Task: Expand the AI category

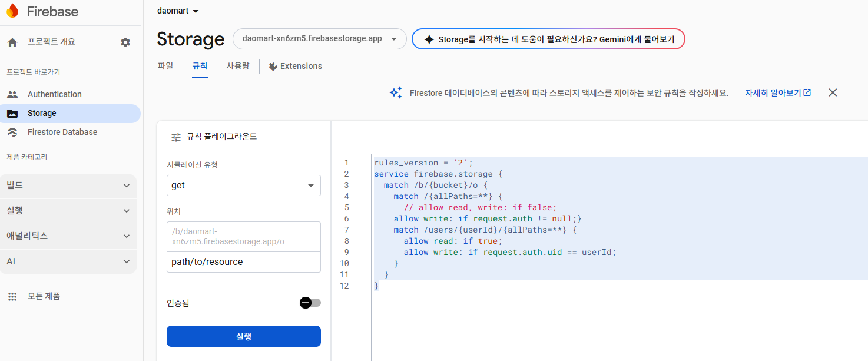Action: (x=68, y=261)
